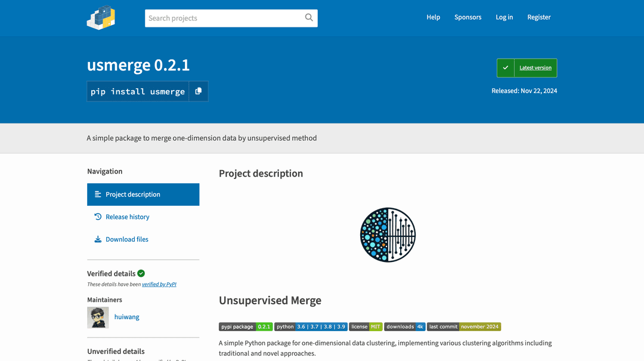This screenshot has width=644, height=361.
Task: Open the Sponsors page
Action: pyautogui.click(x=468, y=17)
